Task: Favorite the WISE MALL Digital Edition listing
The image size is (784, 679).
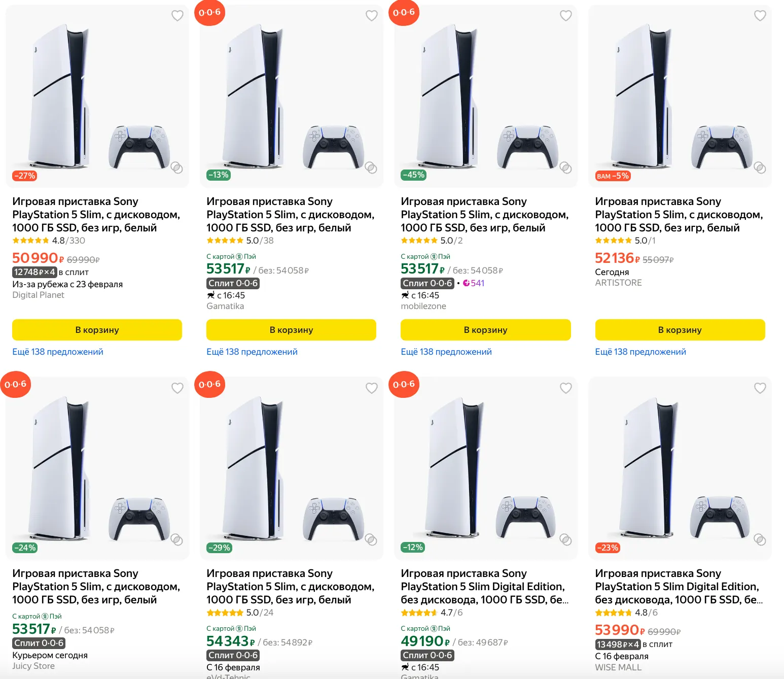Action: pyautogui.click(x=760, y=388)
